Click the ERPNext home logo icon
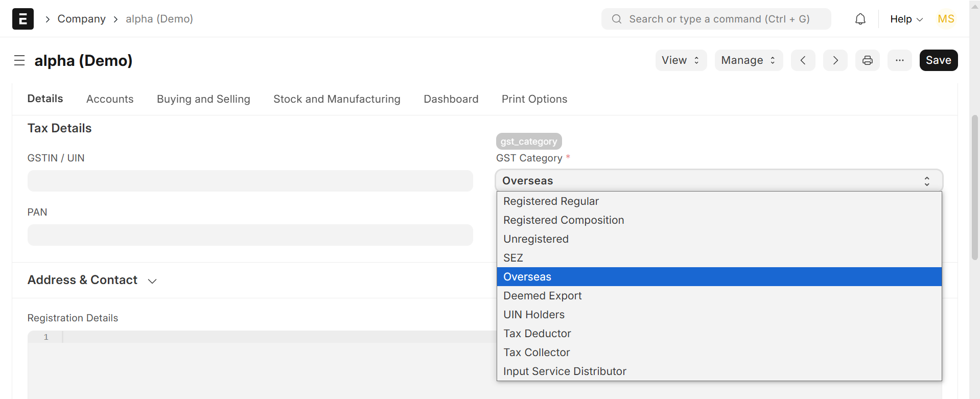The image size is (980, 399). (23, 19)
